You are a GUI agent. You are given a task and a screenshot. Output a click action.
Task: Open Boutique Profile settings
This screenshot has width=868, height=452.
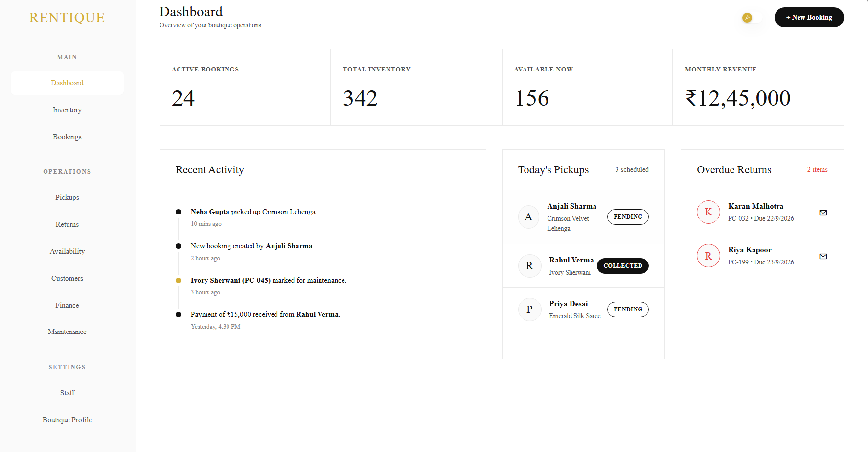tap(67, 420)
